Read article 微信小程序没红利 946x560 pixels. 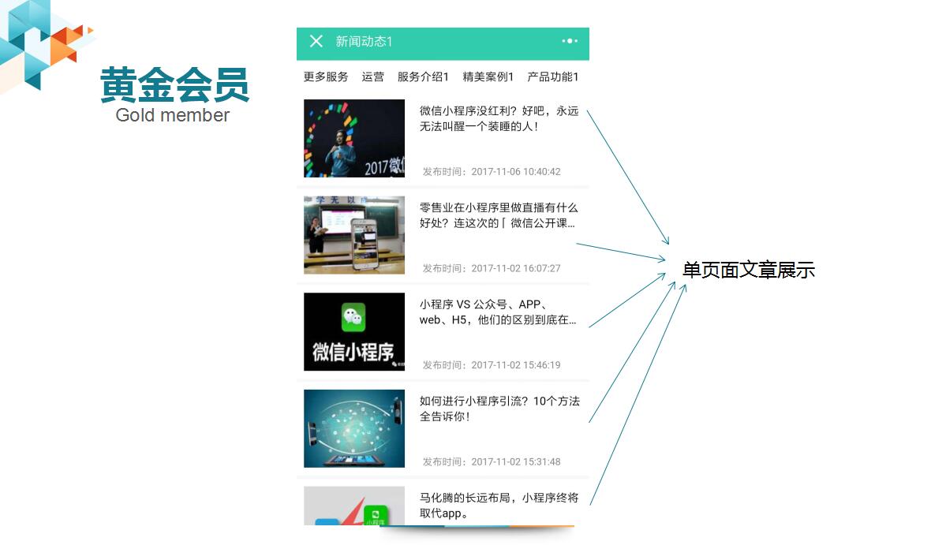[499, 118]
